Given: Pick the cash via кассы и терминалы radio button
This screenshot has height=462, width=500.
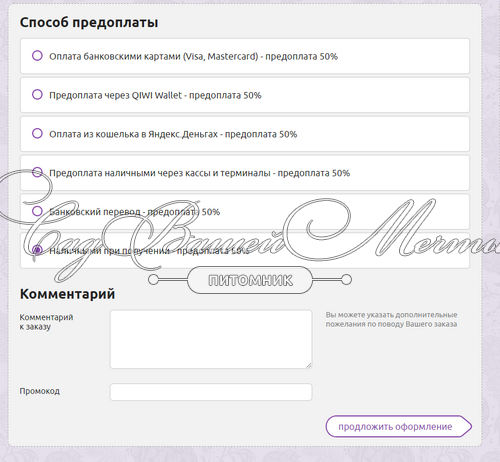Looking at the screenshot, I should pos(37,172).
